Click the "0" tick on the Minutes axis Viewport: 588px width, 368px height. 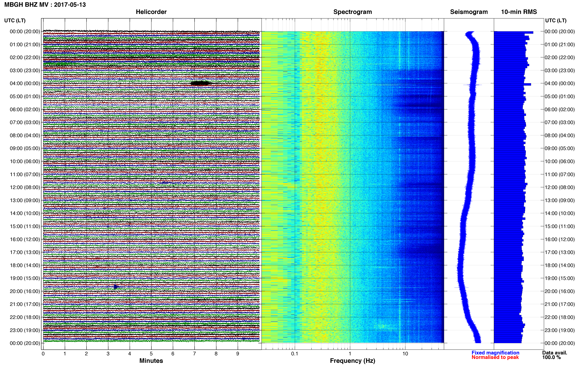43,354
